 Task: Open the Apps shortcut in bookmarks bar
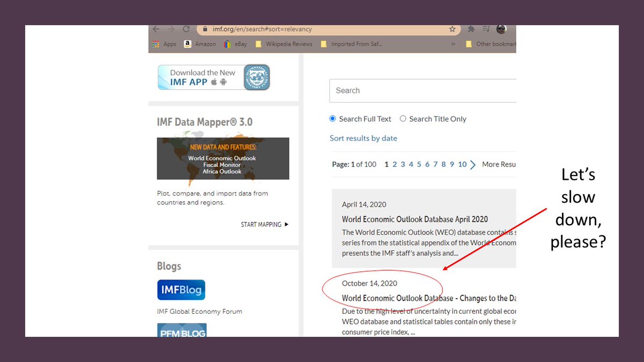pos(164,44)
